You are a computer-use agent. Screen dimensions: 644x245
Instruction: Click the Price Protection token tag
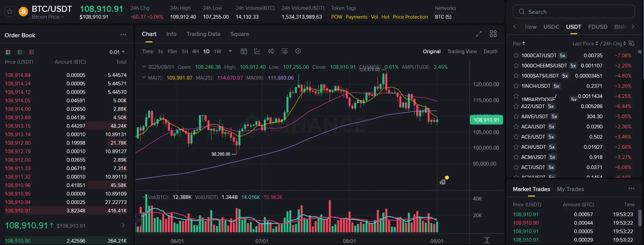tap(410, 17)
